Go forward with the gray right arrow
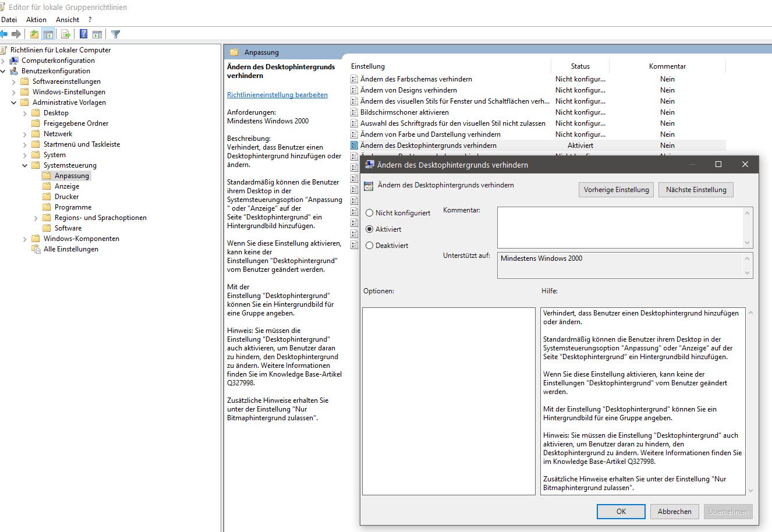Viewport: 772px width, 532px height. click(16, 34)
